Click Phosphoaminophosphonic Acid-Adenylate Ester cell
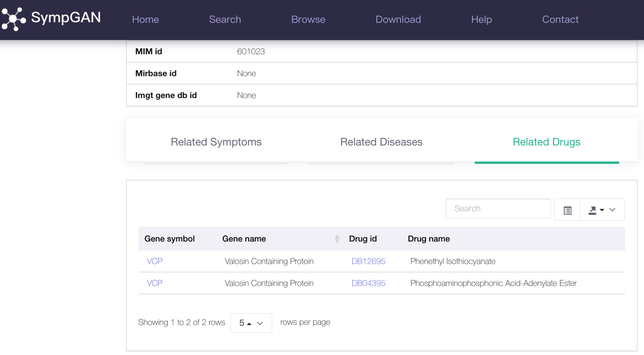Image resolution: width=644 pixels, height=355 pixels. tap(493, 283)
